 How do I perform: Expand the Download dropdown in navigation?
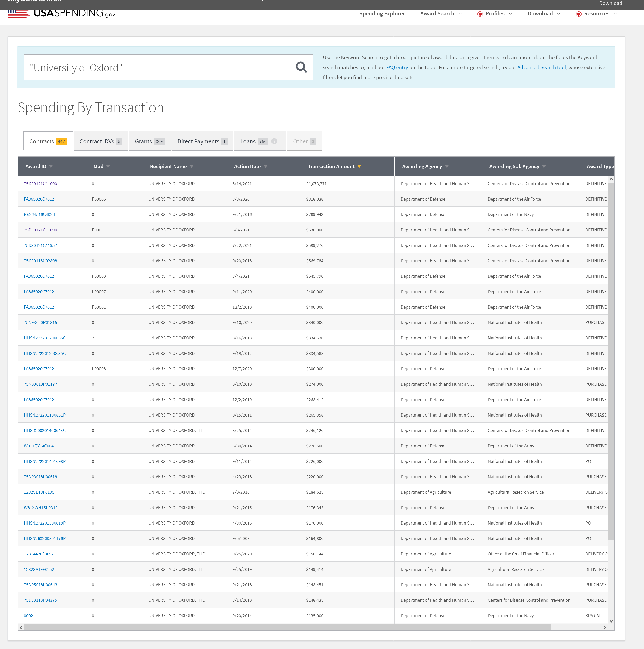pyautogui.click(x=544, y=14)
